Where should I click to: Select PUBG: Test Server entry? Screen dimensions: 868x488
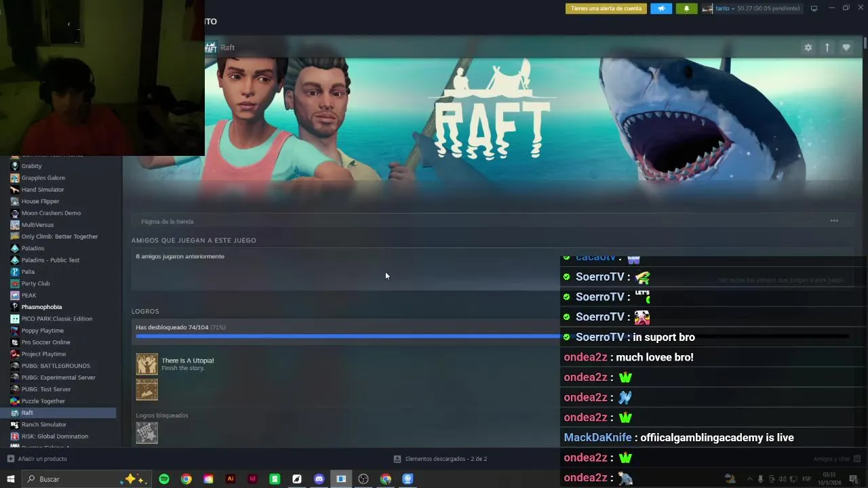click(x=46, y=389)
